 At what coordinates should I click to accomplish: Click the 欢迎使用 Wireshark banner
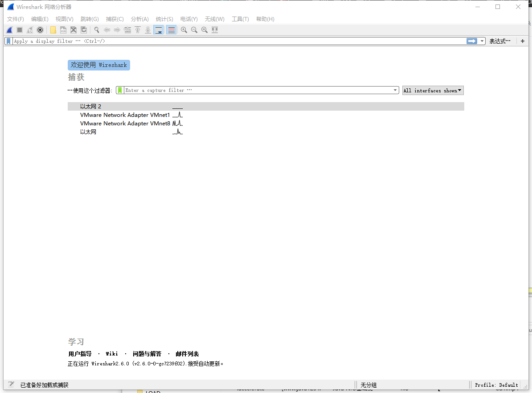point(99,65)
